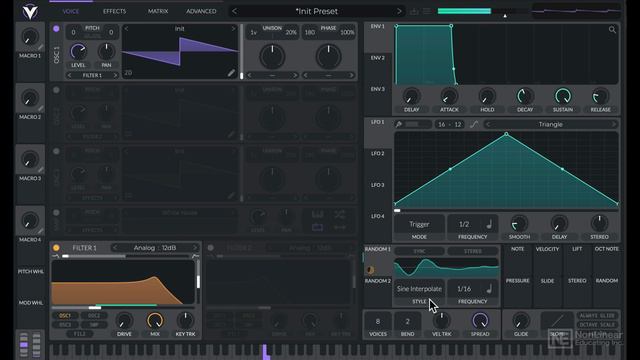Click the OSC 1 Phase knob
This screenshot has height=360, width=640.
tap(328, 56)
